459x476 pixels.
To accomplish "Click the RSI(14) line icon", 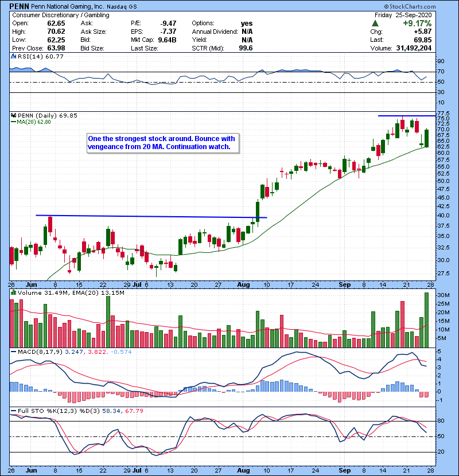I will [x=13, y=56].
